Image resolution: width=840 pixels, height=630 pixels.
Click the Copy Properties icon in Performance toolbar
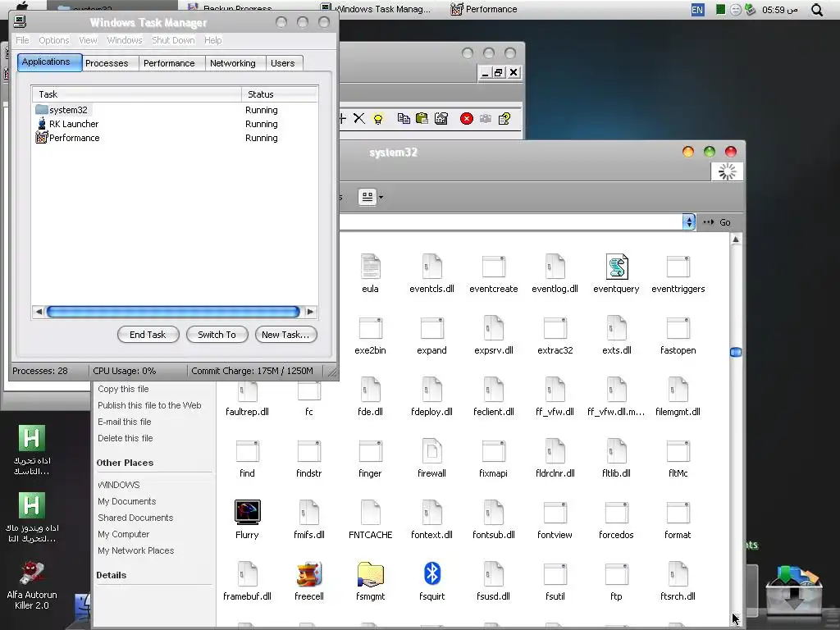pyautogui.click(x=404, y=118)
